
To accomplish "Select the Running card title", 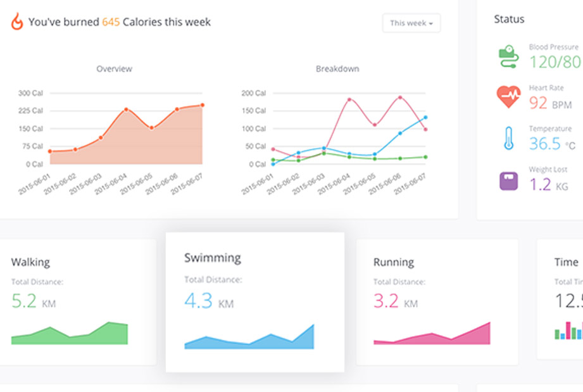I will coord(394,262).
